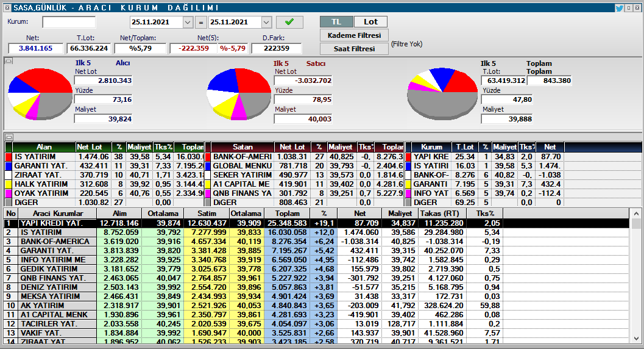Click the start date field showing 25.11.2021
Image resolution: width=644 pixels, height=349 pixels.
pyautogui.click(x=157, y=22)
